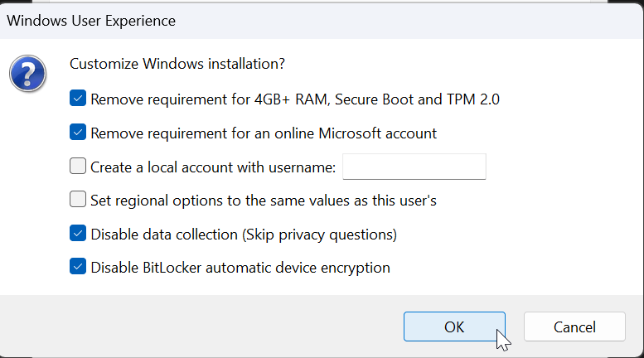Focus the local account username text field
This screenshot has width=644, height=358.
[x=414, y=167]
